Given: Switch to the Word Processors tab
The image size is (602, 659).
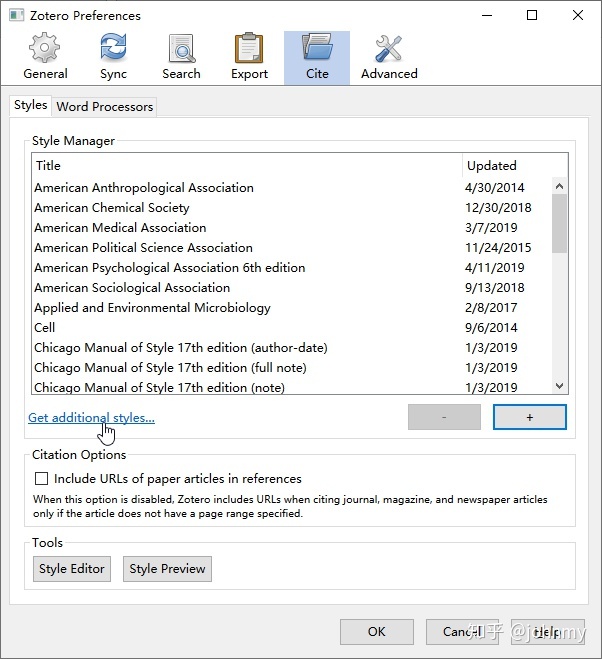Looking at the screenshot, I should click(104, 107).
